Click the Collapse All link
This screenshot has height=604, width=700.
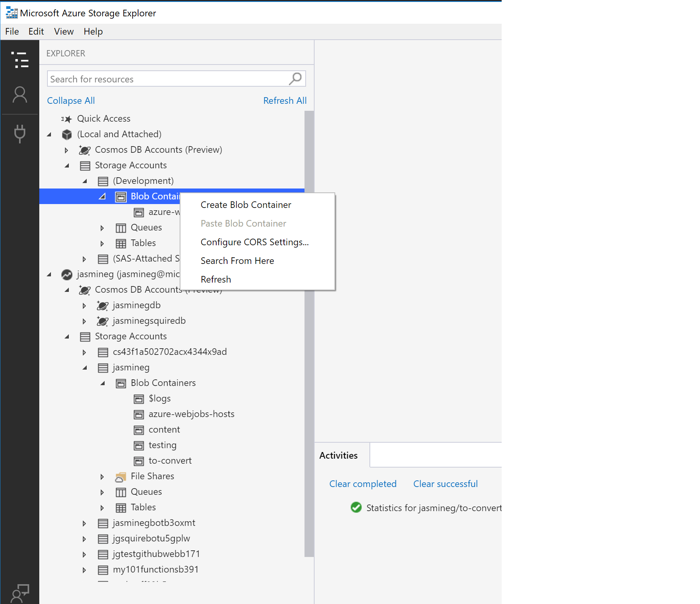coord(71,101)
